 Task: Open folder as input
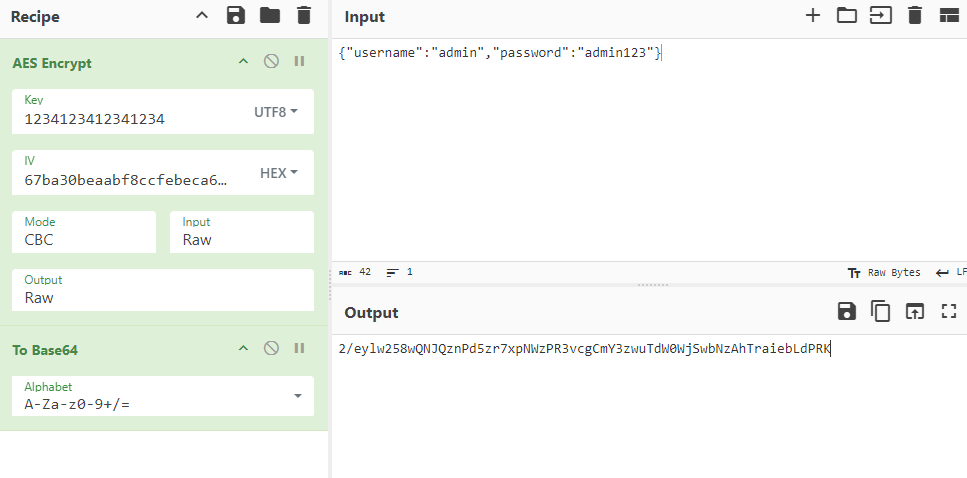point(847,15)
